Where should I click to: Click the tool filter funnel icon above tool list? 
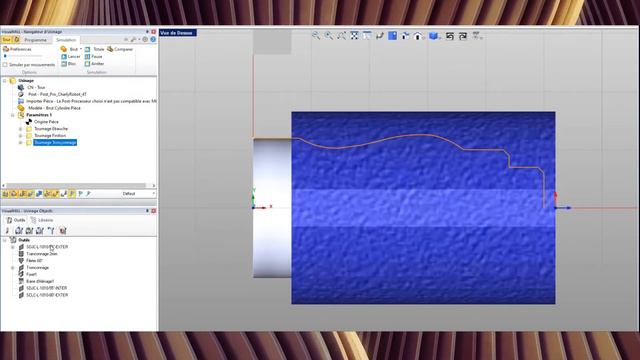point(51,231)
